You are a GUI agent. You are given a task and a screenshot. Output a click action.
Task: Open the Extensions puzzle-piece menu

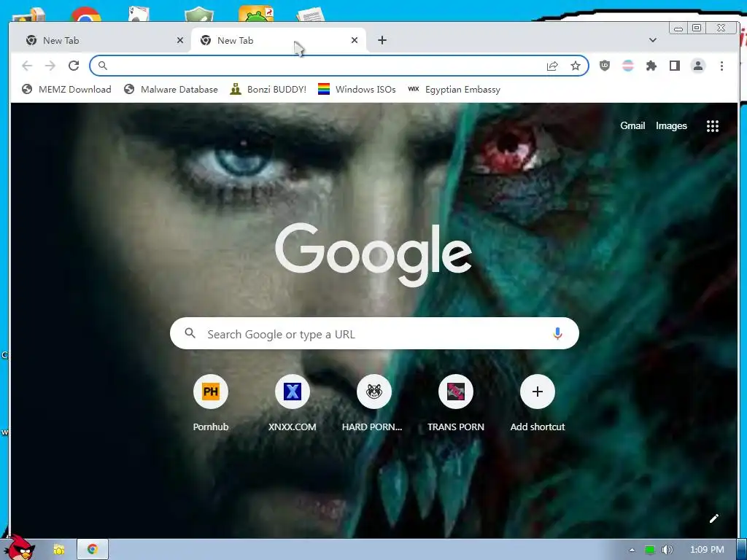(x=651, y=66)
